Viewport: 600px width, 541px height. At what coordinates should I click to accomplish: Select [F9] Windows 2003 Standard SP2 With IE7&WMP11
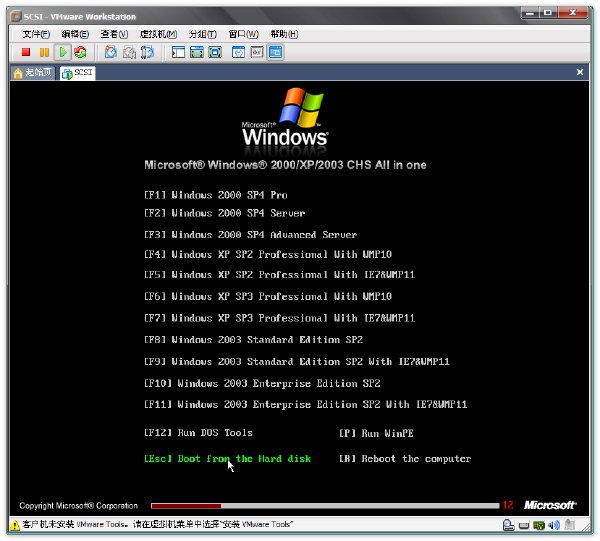coord(297,362)
